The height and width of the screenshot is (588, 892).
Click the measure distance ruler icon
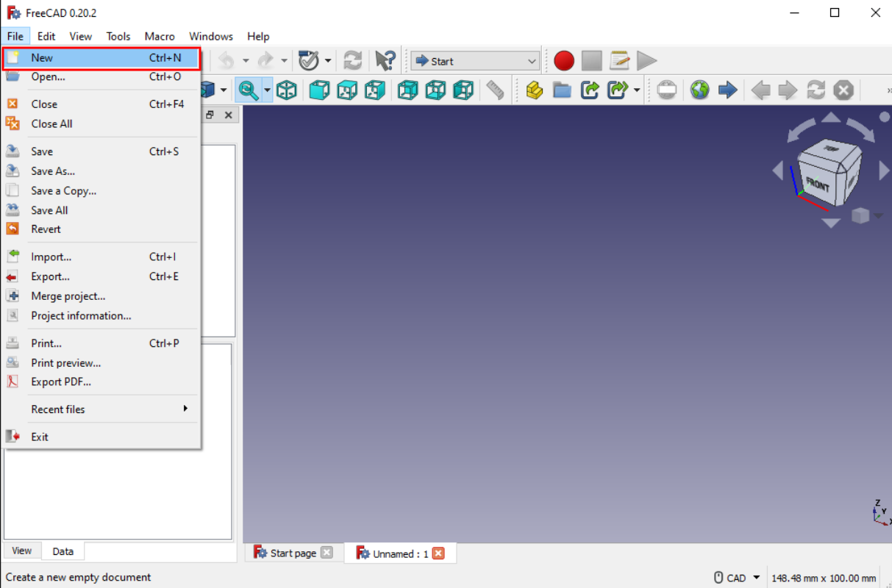[x=496, y=90]
